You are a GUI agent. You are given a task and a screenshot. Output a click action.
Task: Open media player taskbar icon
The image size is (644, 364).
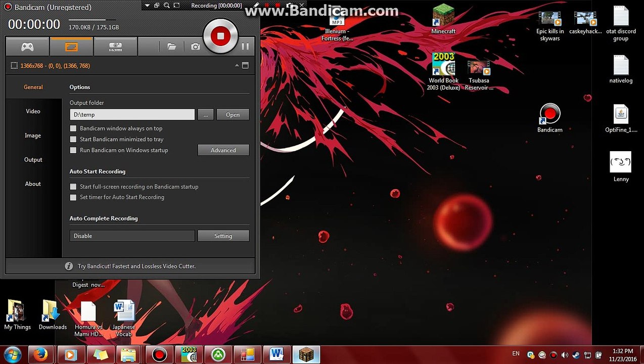(71, 354)
